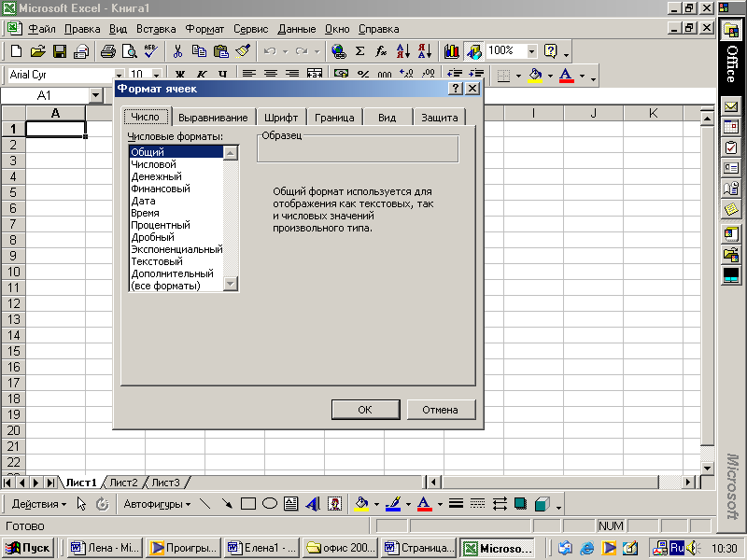This screenshot has width=747, height=560.
Task: Click the Print icon in toolbar
Action: pyautogui.click(x=107, y=51)
